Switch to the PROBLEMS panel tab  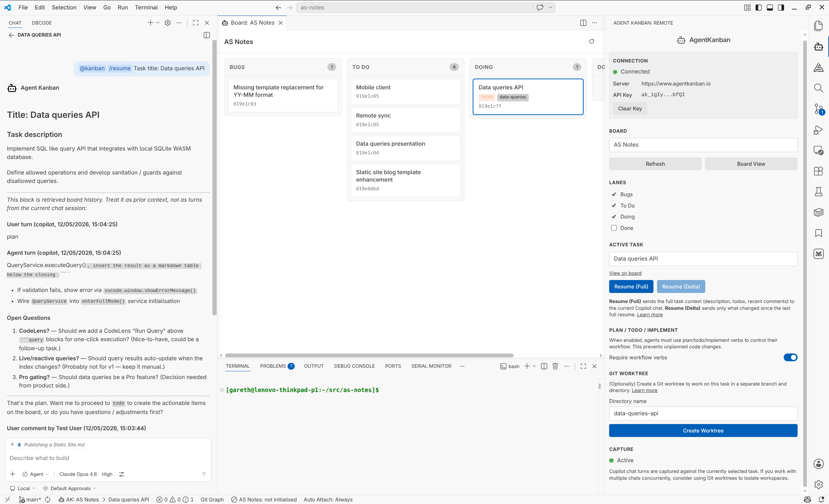(277, 366)
